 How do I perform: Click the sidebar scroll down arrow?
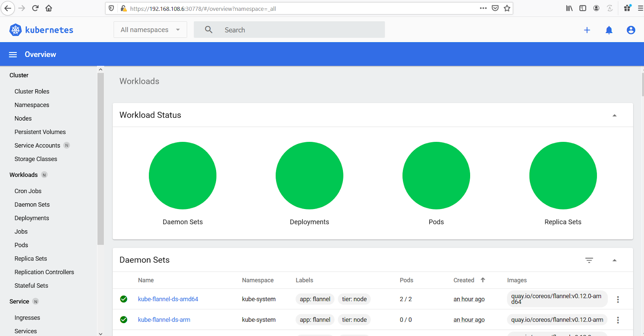click(x=101, y=333)
